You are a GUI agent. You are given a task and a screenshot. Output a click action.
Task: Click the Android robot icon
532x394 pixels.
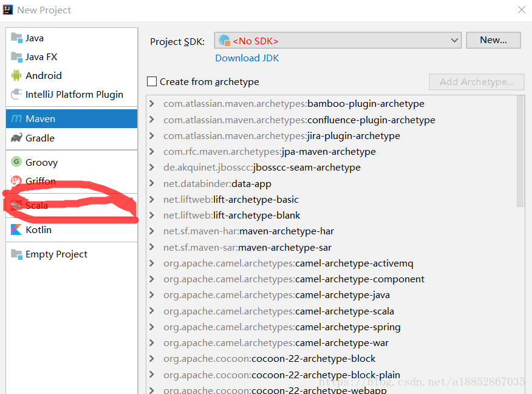point(16,75)
